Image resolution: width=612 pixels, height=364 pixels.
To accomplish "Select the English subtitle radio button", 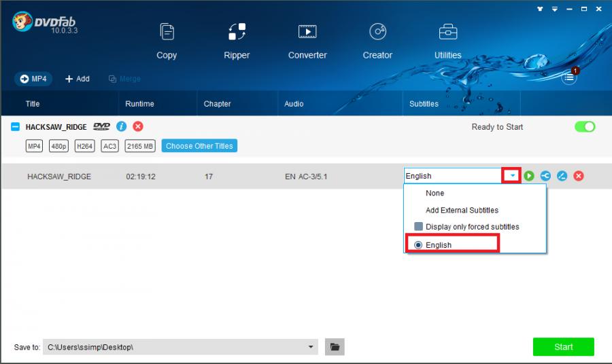I will click(418, 244).
